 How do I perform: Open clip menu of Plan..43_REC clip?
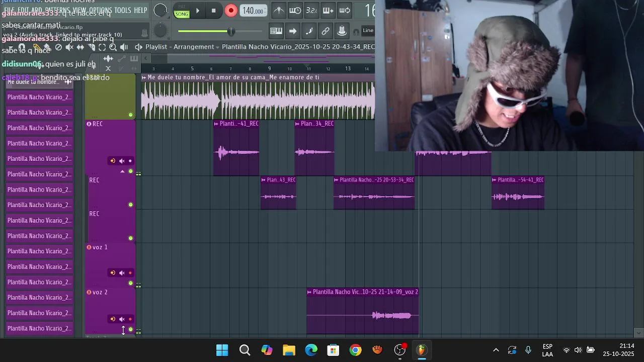tap(264, 180)
